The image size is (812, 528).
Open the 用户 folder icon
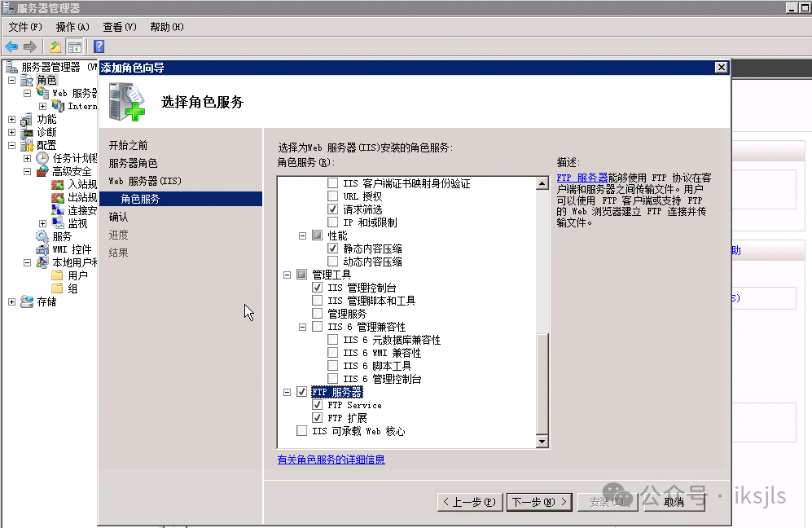(58, 274)
